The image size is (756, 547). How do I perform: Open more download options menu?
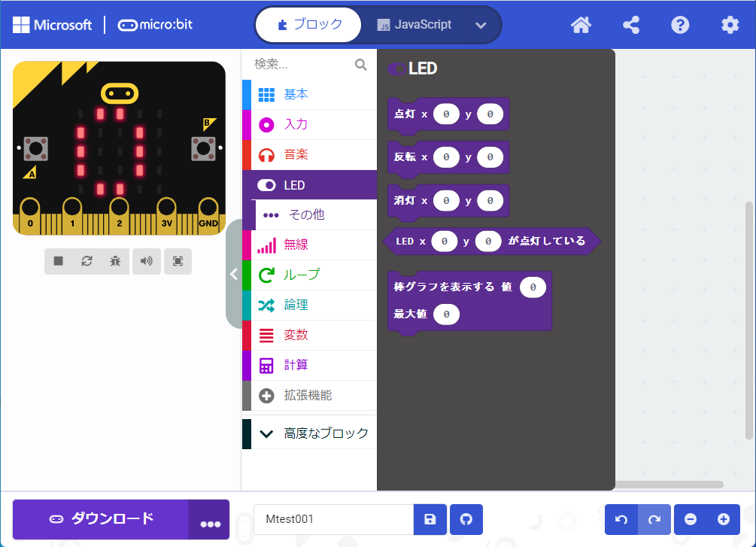[209, 520]
